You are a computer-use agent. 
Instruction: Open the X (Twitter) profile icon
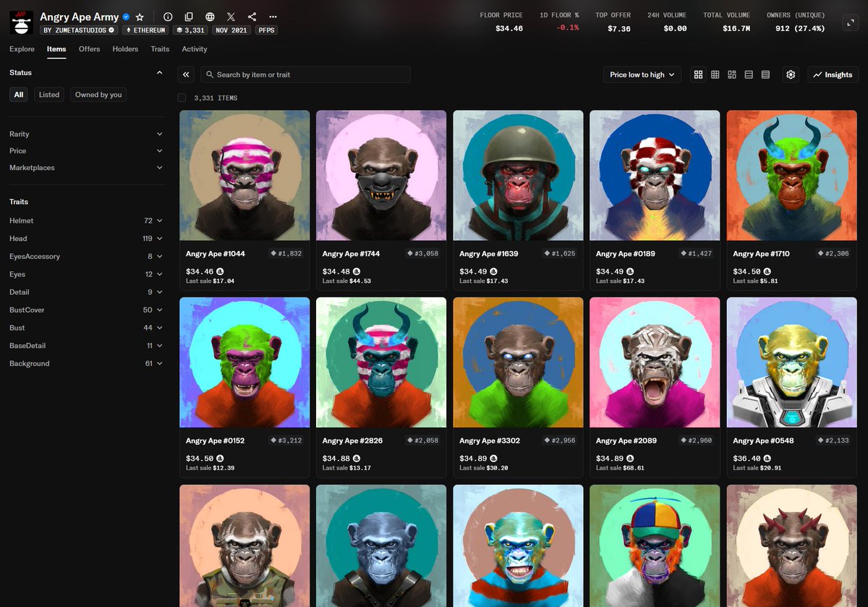coord(231,17)
